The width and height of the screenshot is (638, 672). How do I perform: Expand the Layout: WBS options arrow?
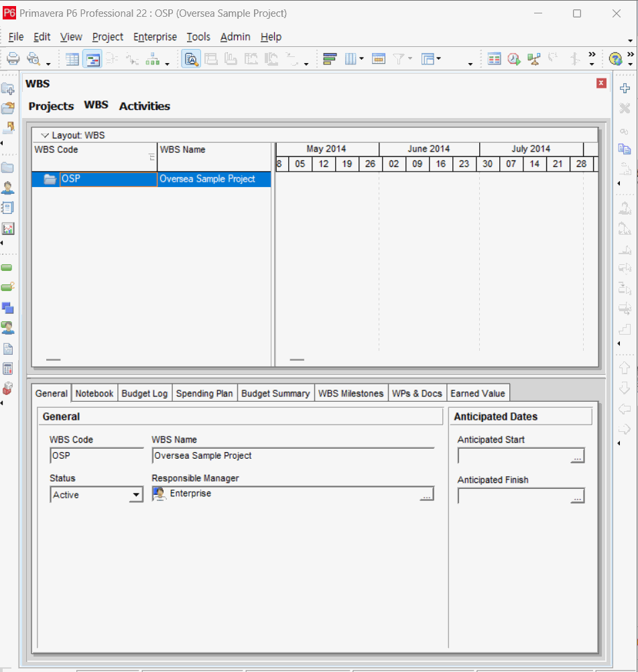(x=44, y=135)
